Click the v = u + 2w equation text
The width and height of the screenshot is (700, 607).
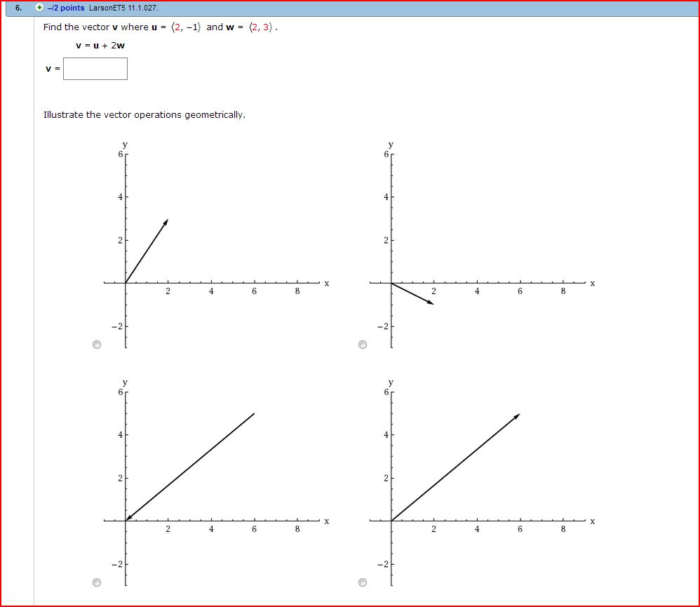pos(99,45)
